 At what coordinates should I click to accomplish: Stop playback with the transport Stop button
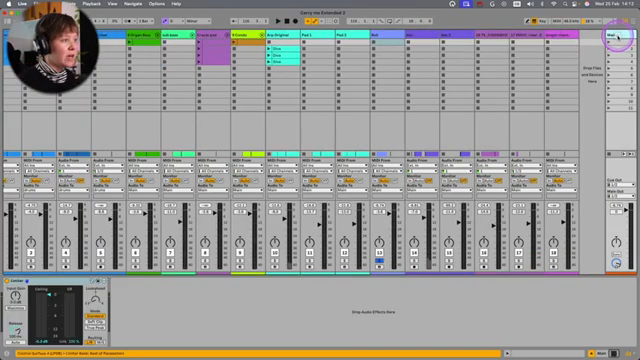(287, 21)
